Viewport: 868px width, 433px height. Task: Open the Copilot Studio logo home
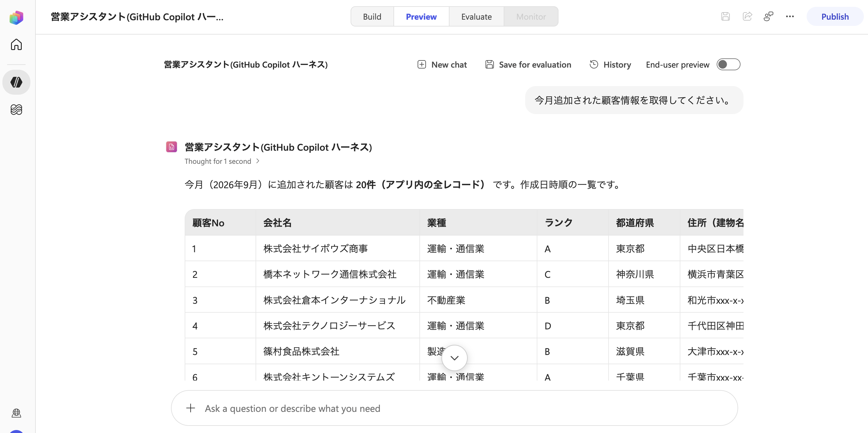16,17
